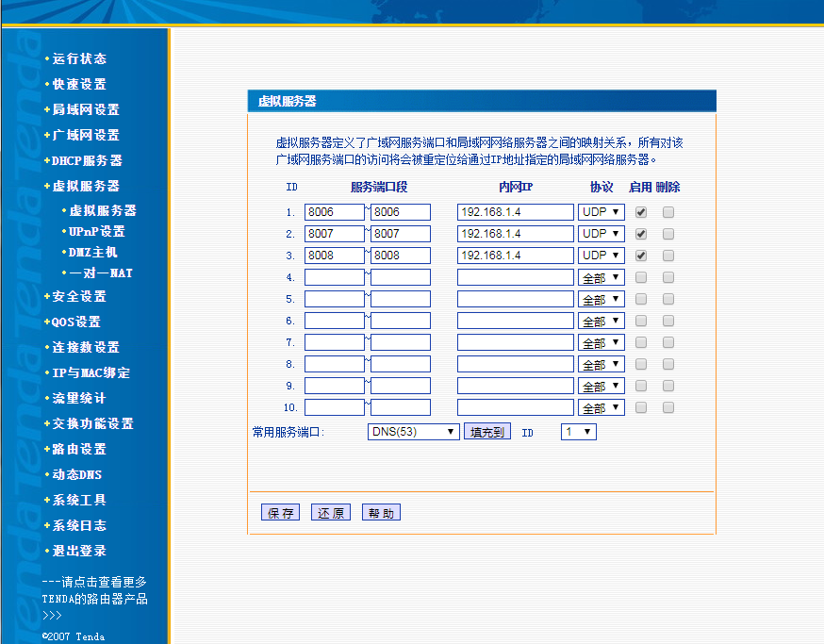Collapse the 虚拟服务器 parent section

[85, 186]
